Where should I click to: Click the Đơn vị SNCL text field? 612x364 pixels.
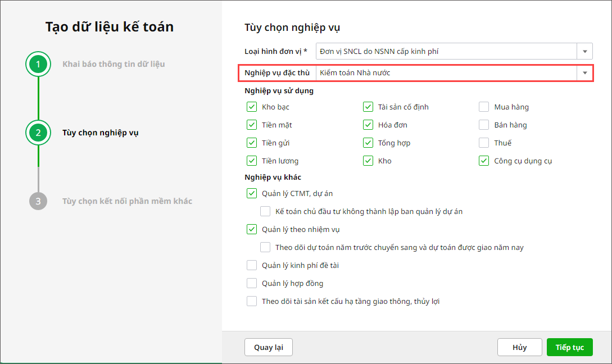(446, 51)
